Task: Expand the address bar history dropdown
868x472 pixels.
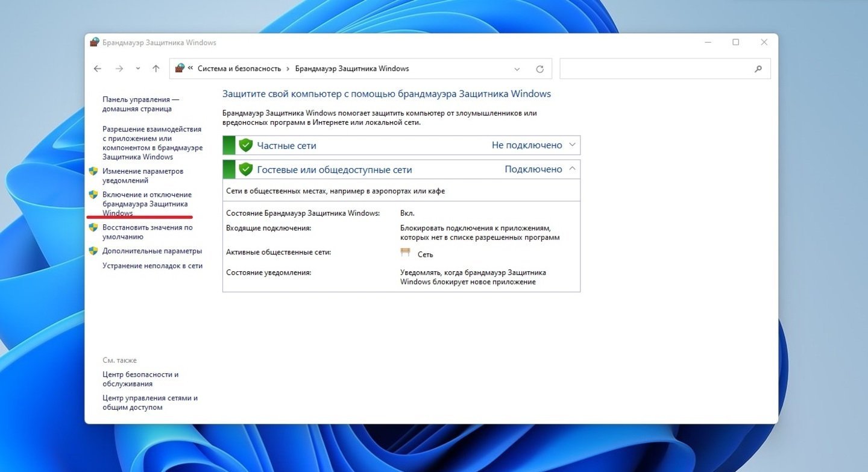Action: (517, 69)
